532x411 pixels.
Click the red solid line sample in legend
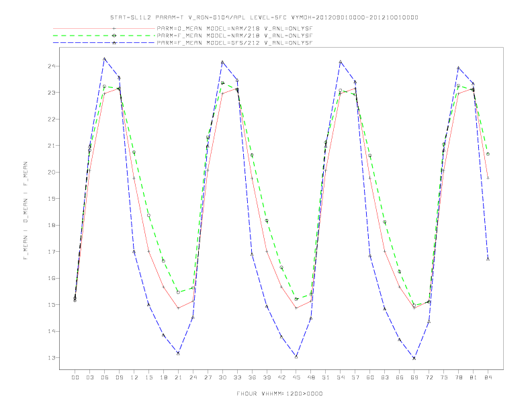pyautogui.click(x=104, y=28)
